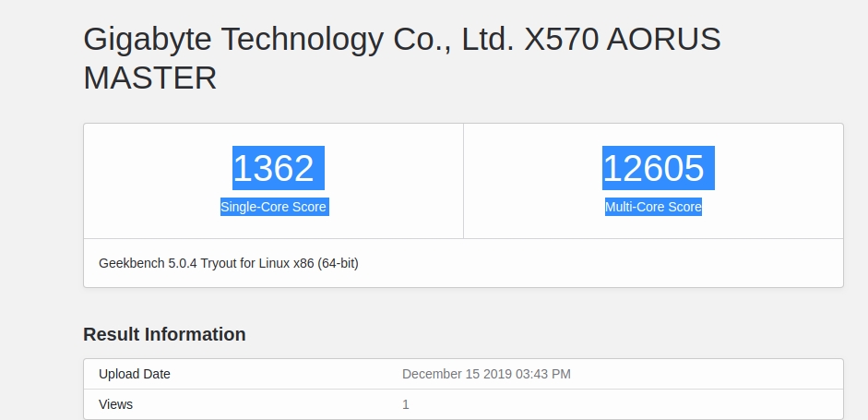Viewport: 868px width, 420px height.
Task: Click the "Multi-Core Score" label
Action: 653,207
